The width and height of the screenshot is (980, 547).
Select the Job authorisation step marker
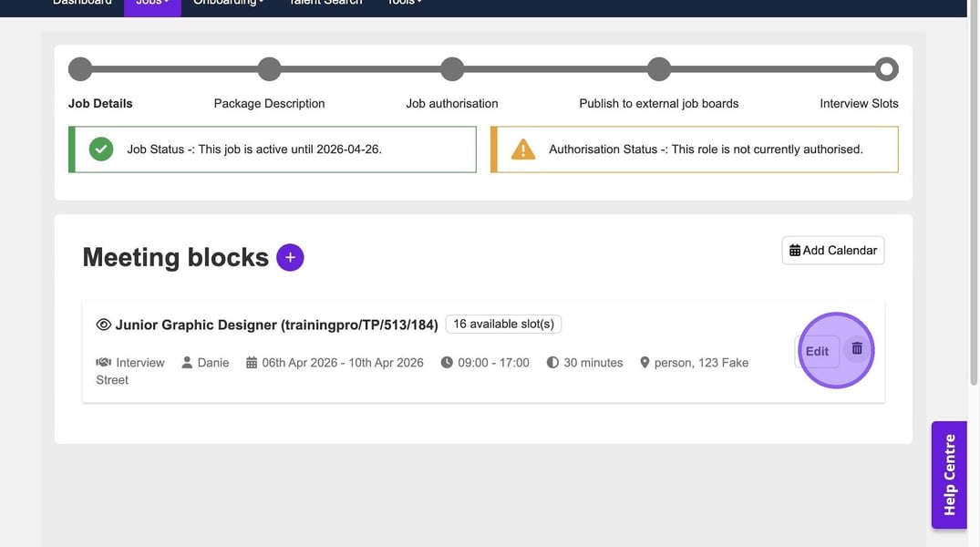(x=452, y=69)
